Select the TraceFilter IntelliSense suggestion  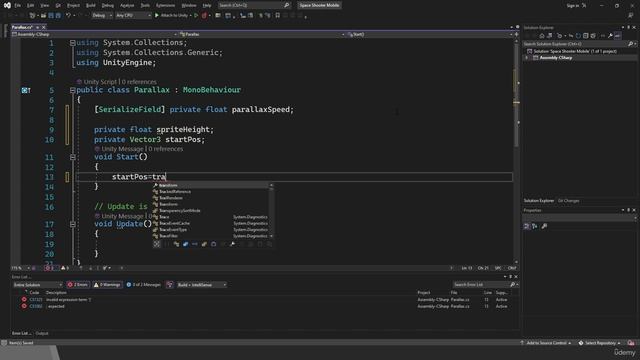click(211, 236)
